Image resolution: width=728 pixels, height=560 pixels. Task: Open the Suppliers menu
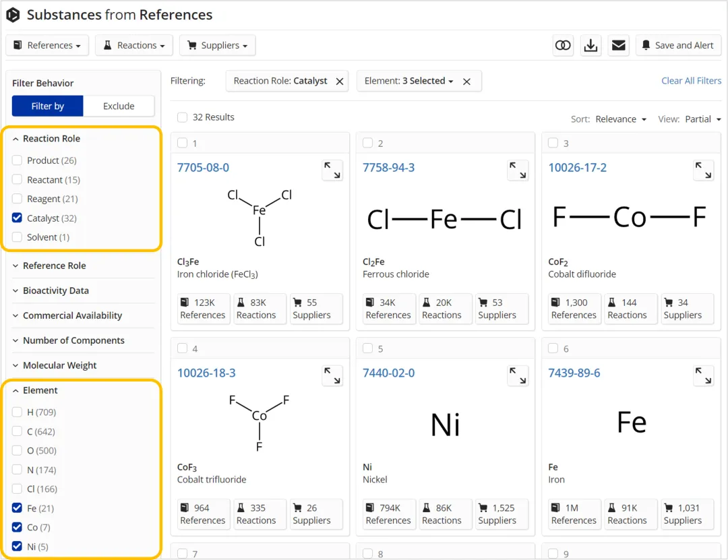(x=217, y=45)
